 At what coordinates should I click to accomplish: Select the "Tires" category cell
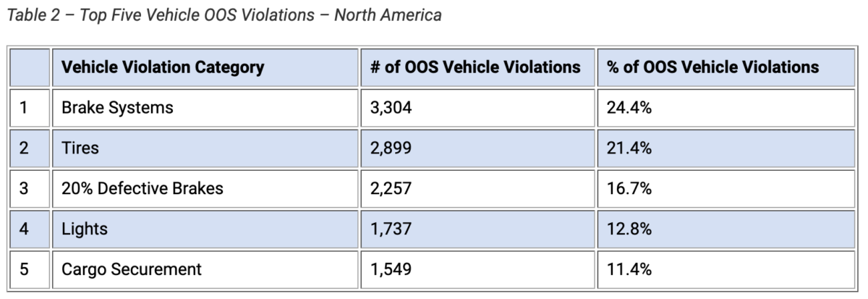(x=80, y=148)
